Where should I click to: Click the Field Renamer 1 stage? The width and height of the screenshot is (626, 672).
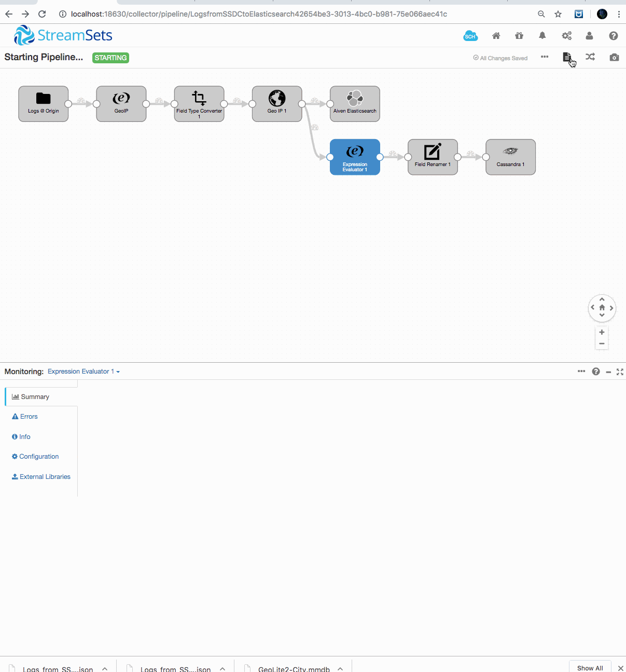[432, 157]
